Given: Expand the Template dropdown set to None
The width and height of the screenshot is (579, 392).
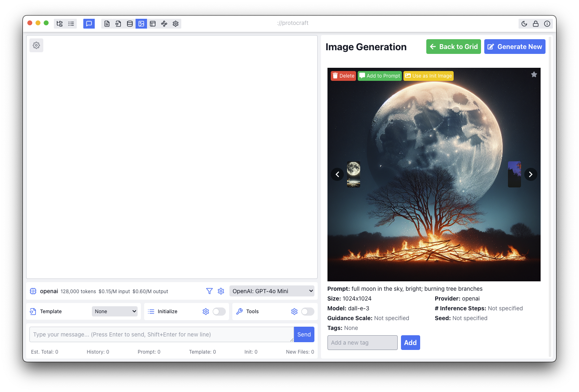Looking at the screenshot, I should point(115,312).
